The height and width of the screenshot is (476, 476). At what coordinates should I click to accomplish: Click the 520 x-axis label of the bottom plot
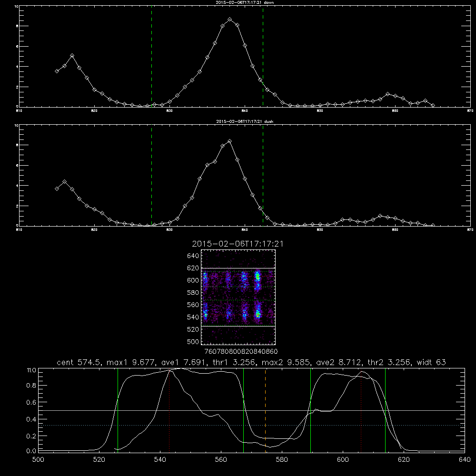tap(99, 460)
